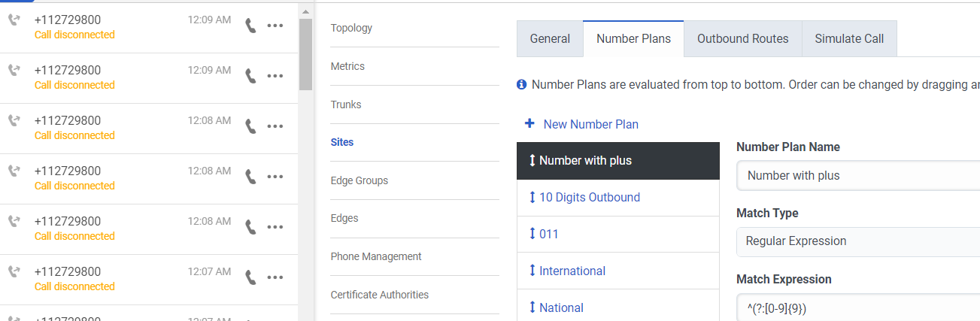Viewport: 980px width, 321px height.
Task: Click the phone icon on the first 12:09 AM call
Action: (251, 26)
